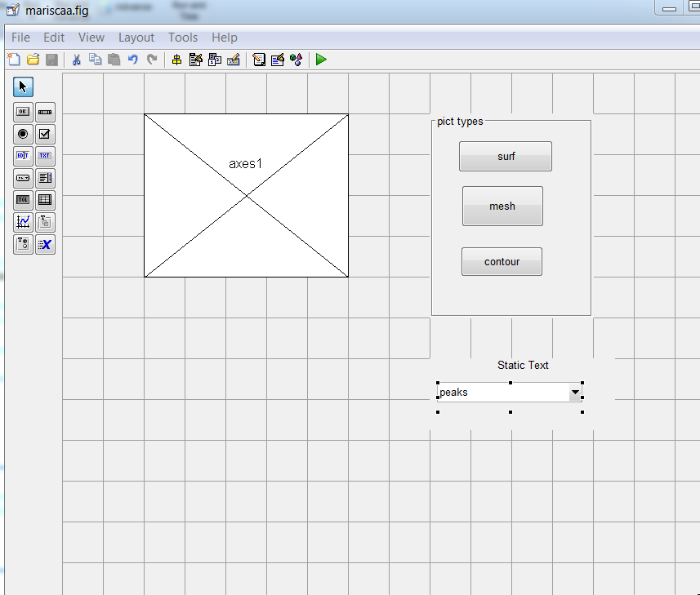
Task: Open the peaks dropdown list
Action: click(575, 392)
